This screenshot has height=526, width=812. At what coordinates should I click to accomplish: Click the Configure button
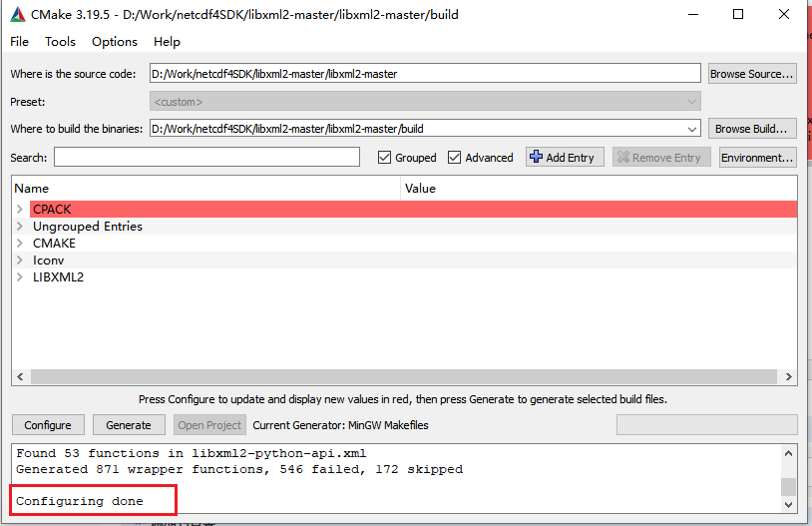tap(48, 425)
